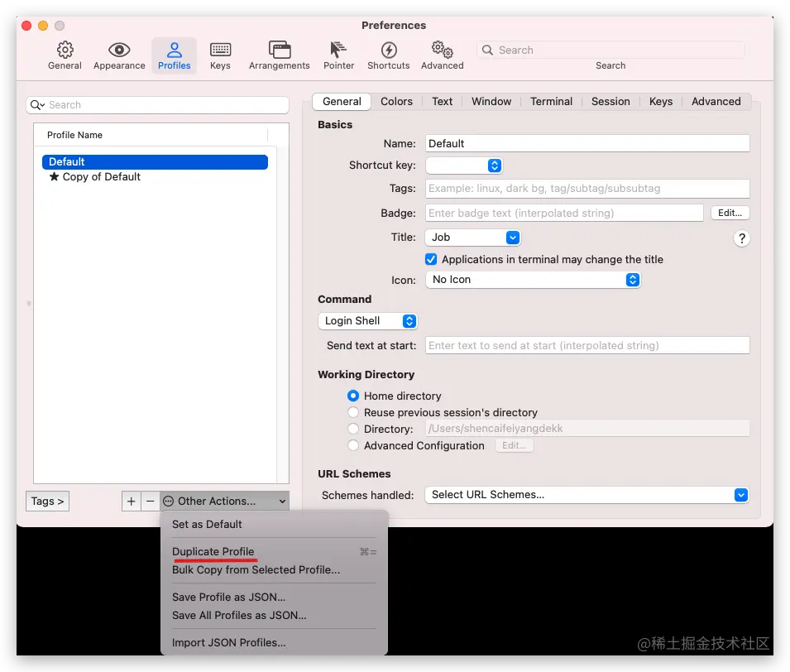Open the Appearance pane eye icon

119,50
